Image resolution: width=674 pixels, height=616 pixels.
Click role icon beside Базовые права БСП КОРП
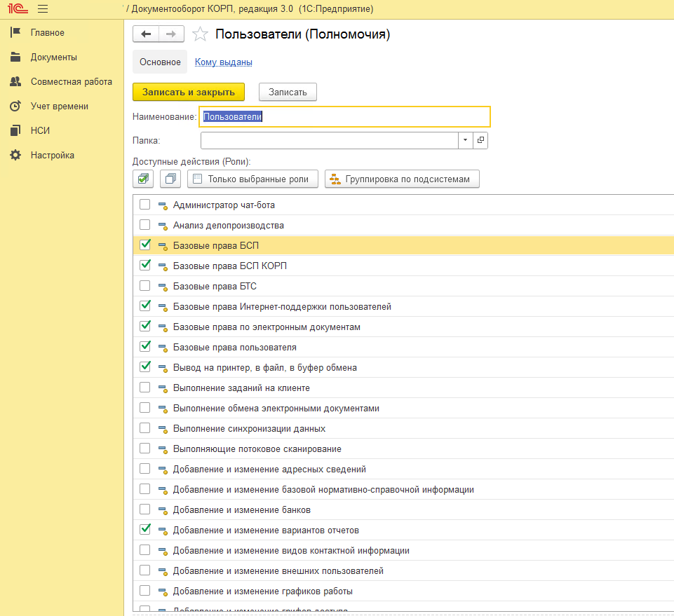coord(163,266)
